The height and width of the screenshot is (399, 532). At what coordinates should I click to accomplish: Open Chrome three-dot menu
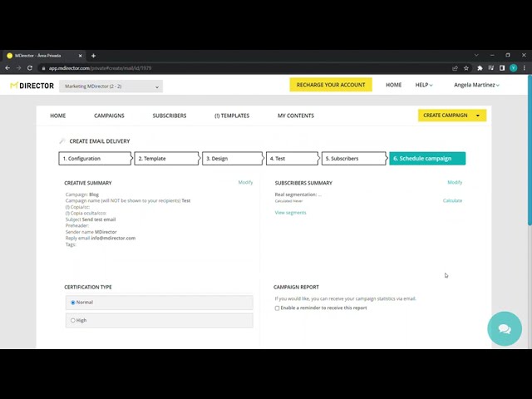(525, 68)
